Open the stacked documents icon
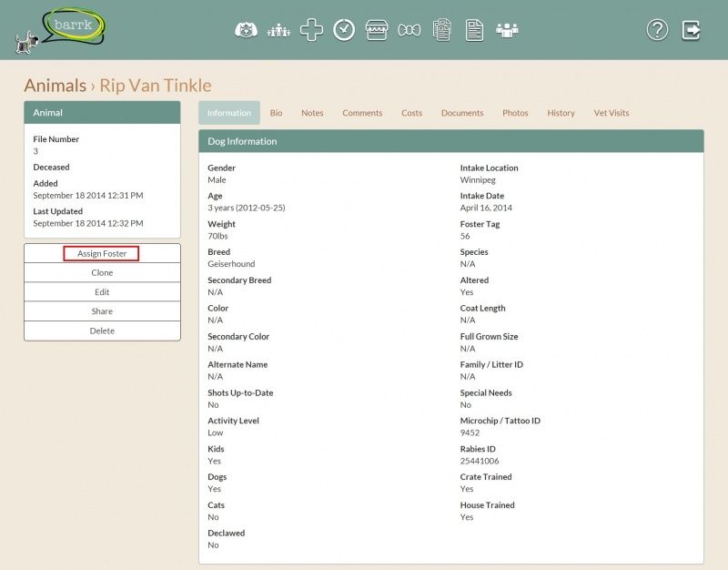 pyautogui.click(x=442, y=30)
